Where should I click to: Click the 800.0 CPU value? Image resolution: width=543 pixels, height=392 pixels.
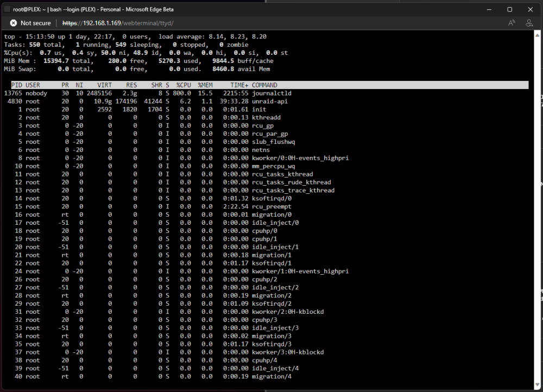click(x=182, y=93)
